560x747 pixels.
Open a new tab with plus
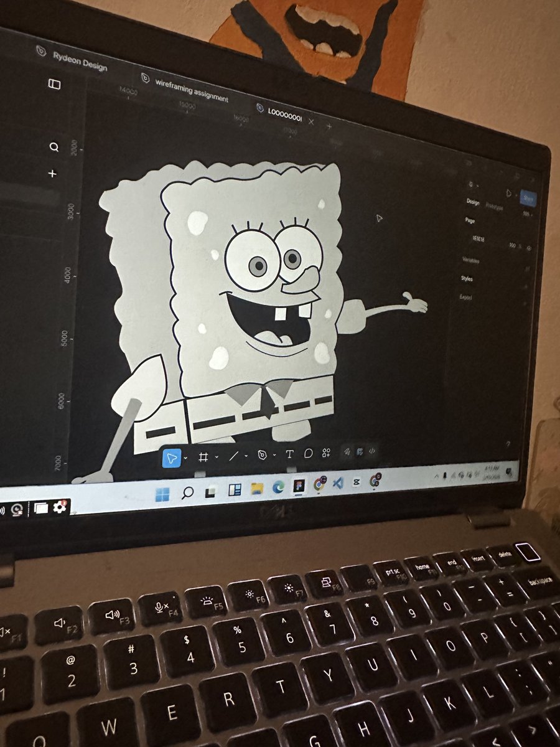[329, 125]
